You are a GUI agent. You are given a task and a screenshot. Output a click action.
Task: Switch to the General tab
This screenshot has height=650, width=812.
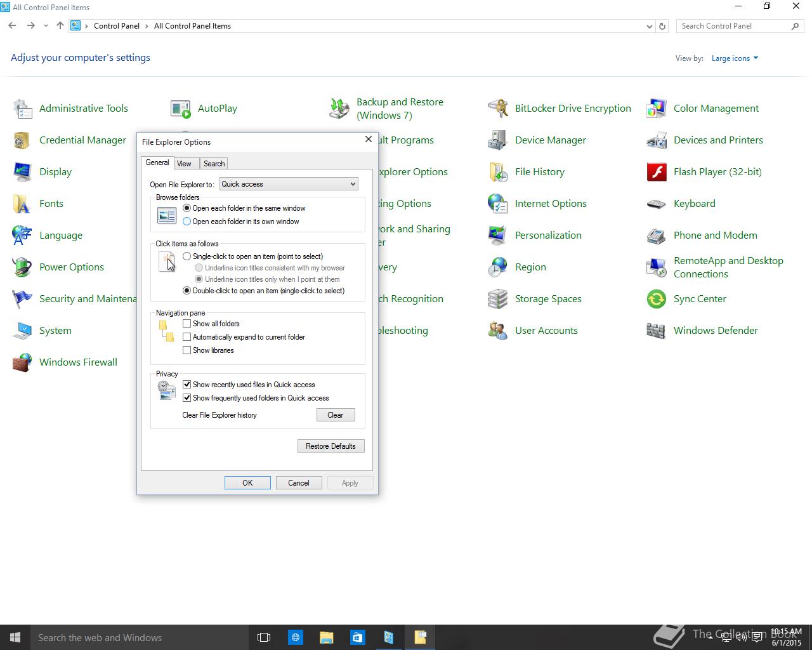point(157,162)
